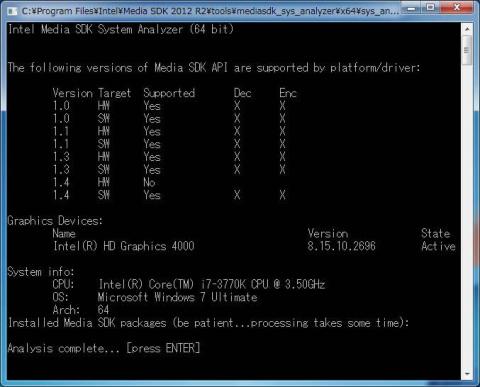Close the sys_analyzer console window
Viewport: 480px width, 387px height.
point(457,8)
